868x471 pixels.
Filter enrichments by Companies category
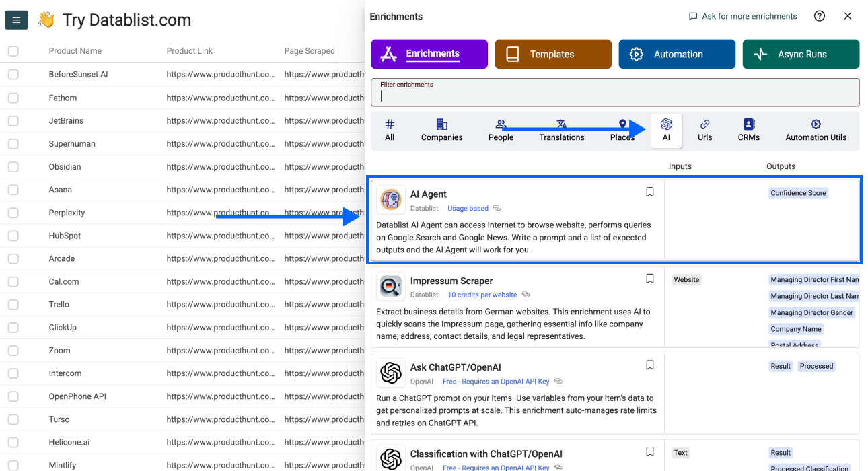(x=441, y=131)
